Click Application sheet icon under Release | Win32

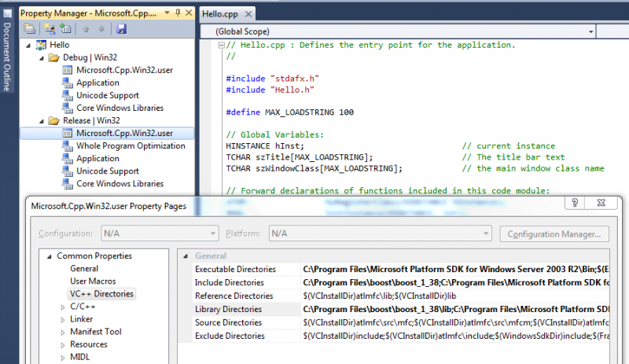click(x=67, y=159)
